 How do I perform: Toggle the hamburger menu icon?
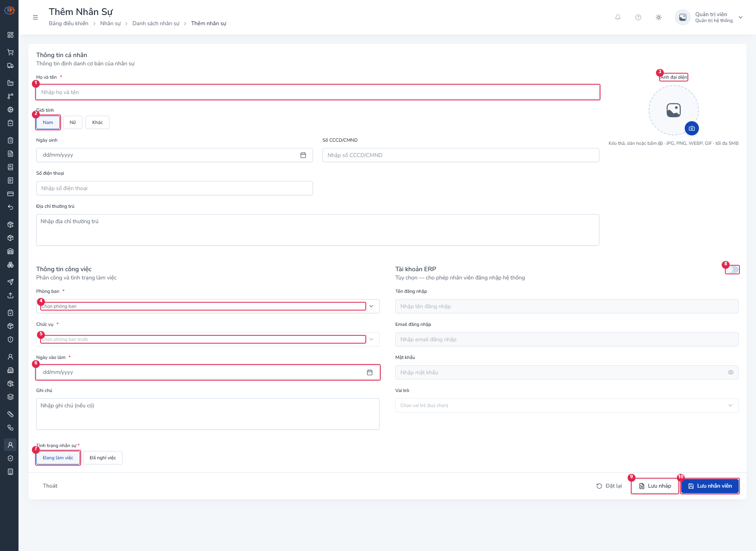tap(35, 17)
